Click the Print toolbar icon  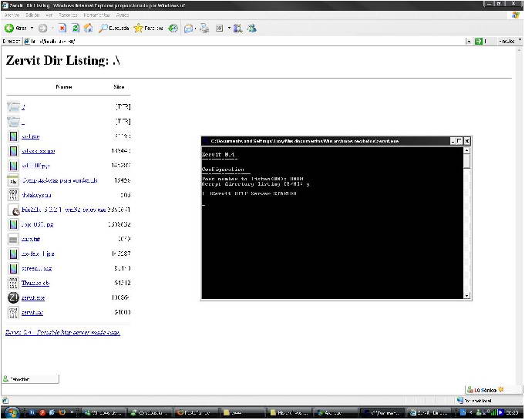tap(204, 29)
